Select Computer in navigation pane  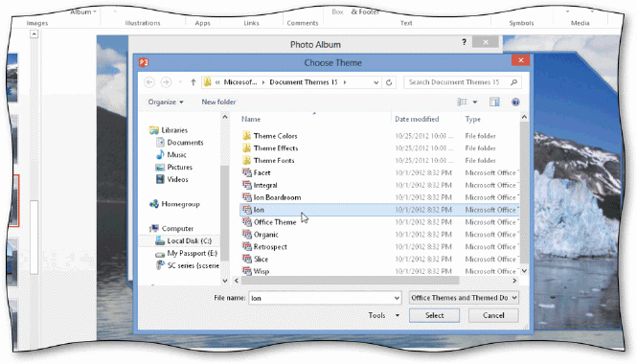(x=177, y=228)
